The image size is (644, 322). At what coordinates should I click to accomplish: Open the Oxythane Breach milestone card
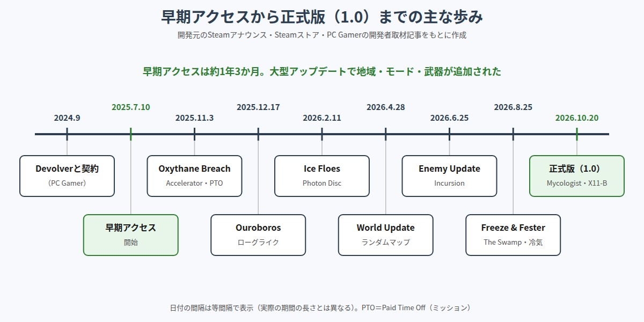click(194, 176)
